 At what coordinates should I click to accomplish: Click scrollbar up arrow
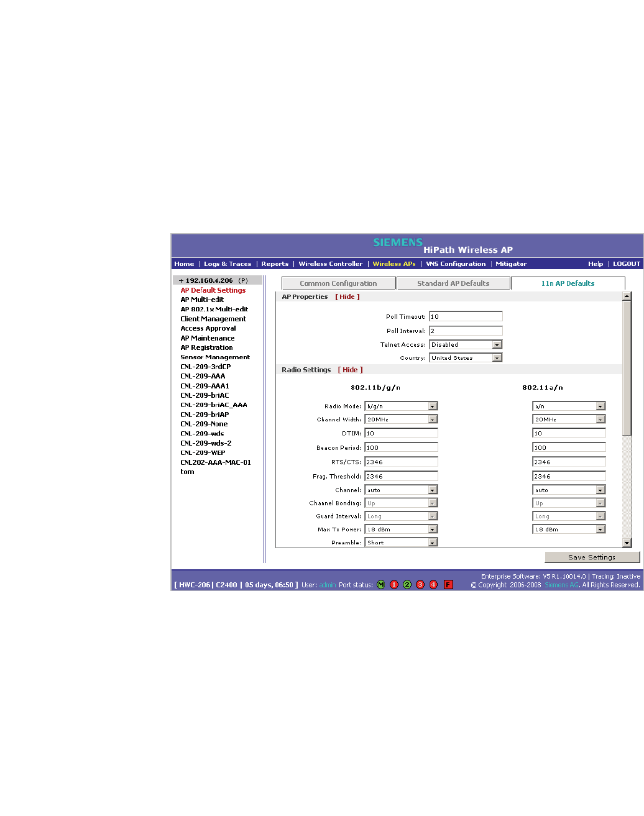pos(627,297)
